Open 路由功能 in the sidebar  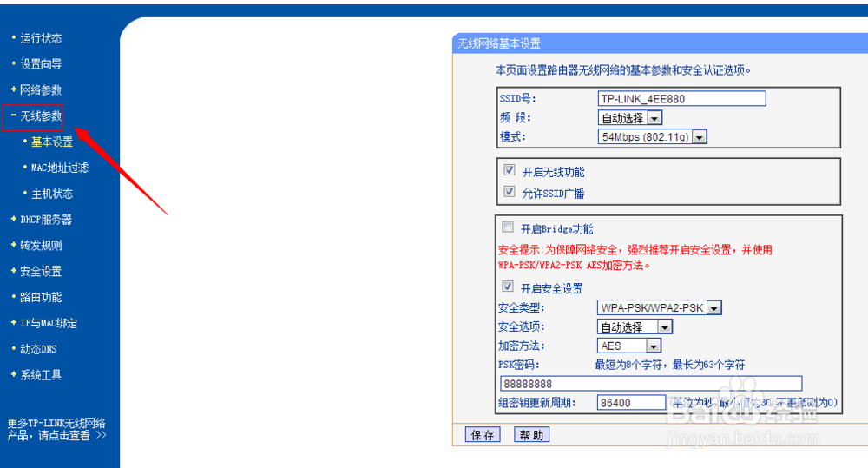coord(41,298)
